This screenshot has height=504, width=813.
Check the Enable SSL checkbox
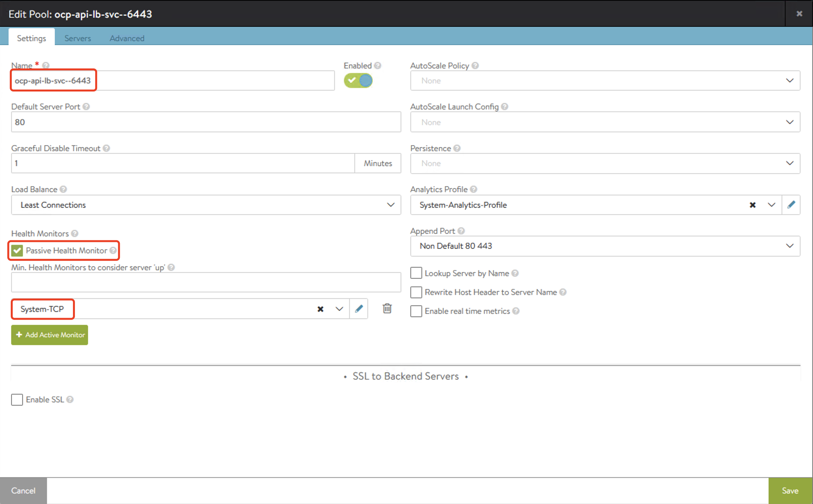[x=17, y=399]
